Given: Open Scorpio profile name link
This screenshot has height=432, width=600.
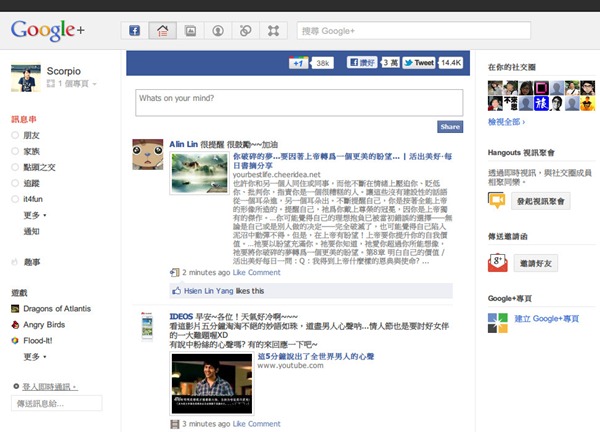Looking at the screenshot, I should coord(64,71).
